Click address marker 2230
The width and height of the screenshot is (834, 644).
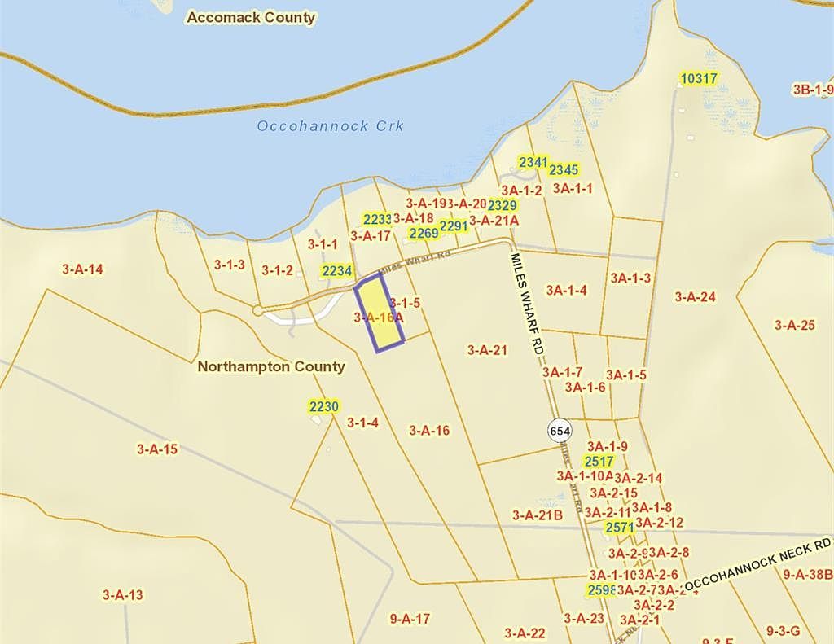point(323,407)
